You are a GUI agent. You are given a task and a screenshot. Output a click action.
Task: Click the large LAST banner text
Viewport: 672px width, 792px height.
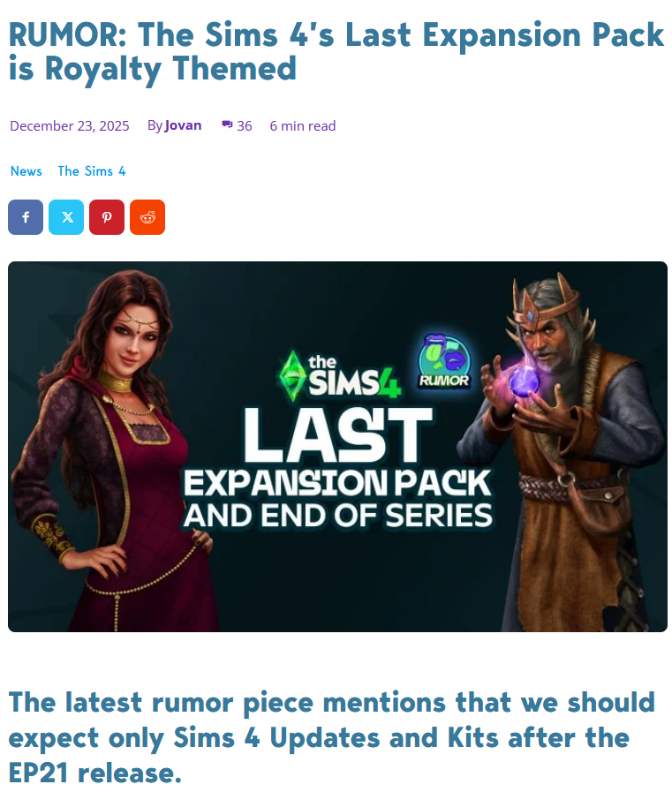(338, 435)
